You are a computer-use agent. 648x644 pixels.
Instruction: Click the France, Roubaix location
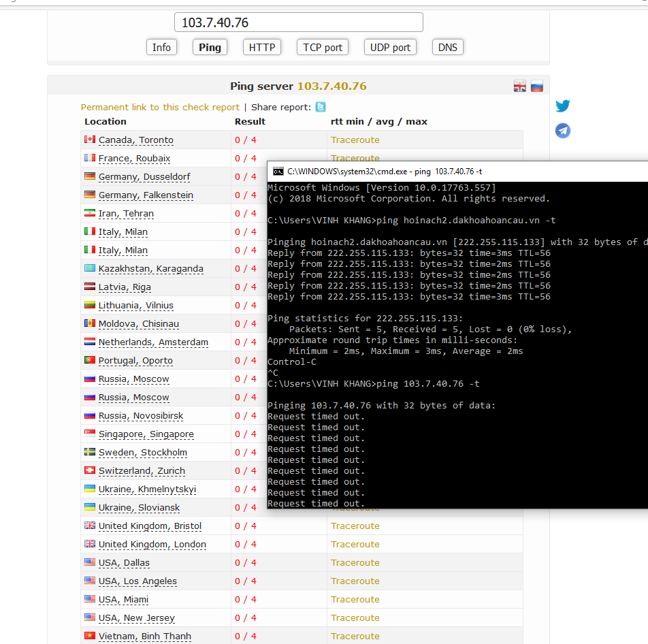coord(134,159)
